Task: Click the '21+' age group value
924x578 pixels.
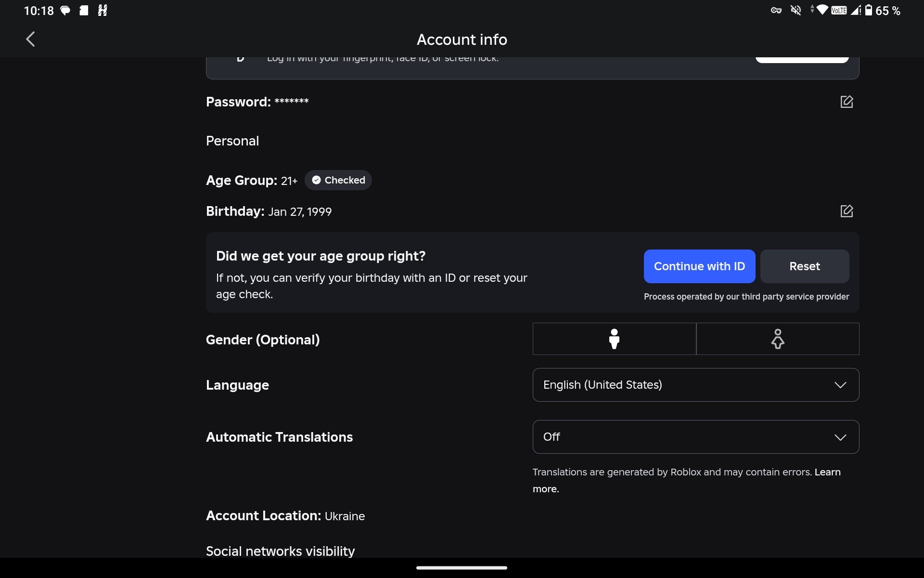Action: click(289, 181)
